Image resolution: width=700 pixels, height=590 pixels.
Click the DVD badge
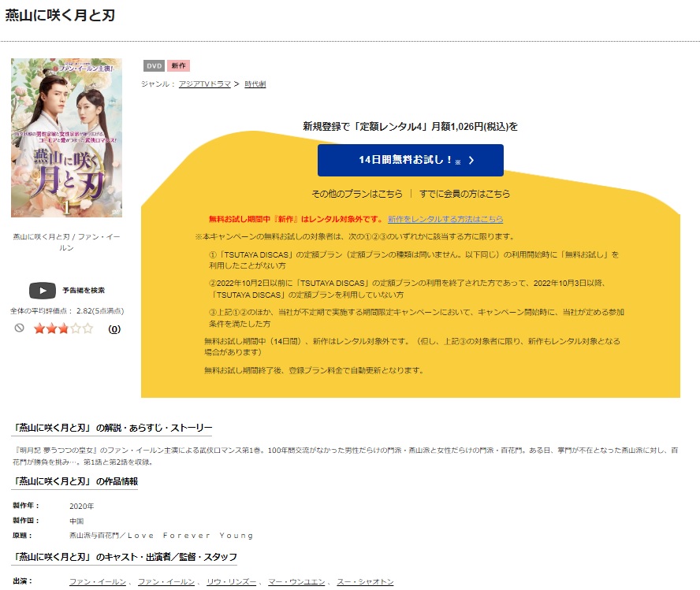154,66
